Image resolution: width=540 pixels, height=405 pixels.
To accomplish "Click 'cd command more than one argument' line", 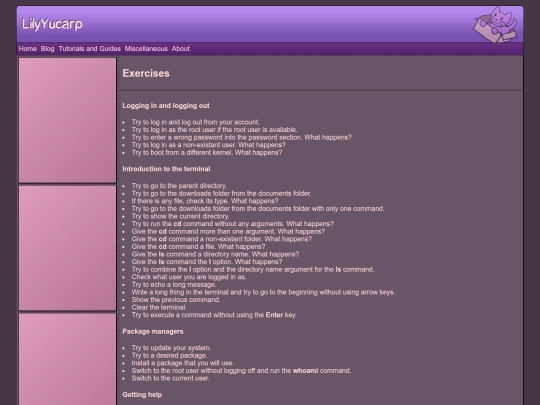I will [x=228, y=231].
